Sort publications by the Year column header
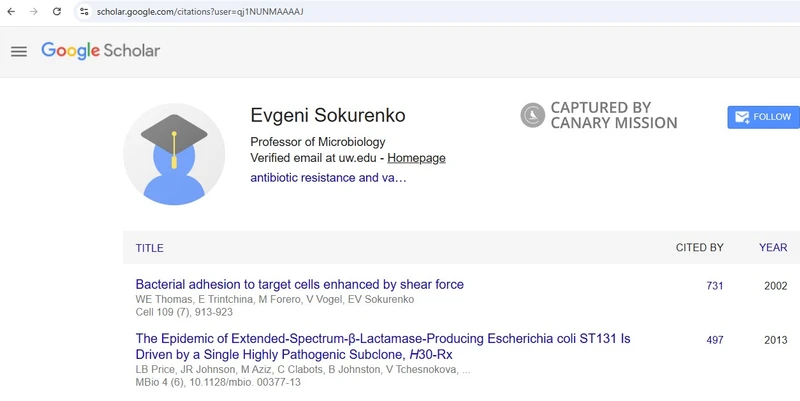 point(773,247)
